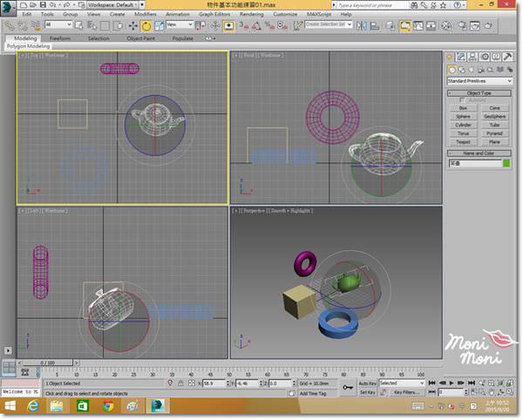Viewport: 523px width, 420px height.
Task: Expand the Standard Primitives dropdown
Action: click(480, 81)
